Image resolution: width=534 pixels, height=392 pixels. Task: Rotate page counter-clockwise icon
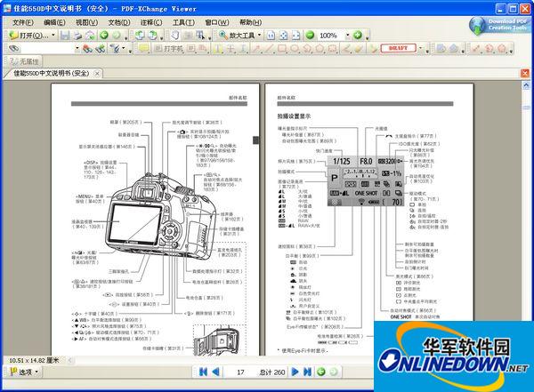click(x=140, y=35)
